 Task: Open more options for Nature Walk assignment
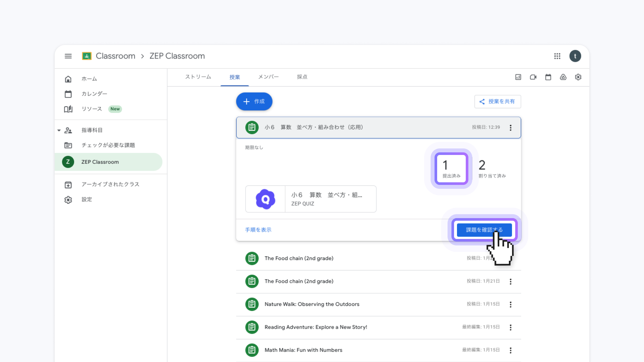pyautogui.click(x=510, y=304)
